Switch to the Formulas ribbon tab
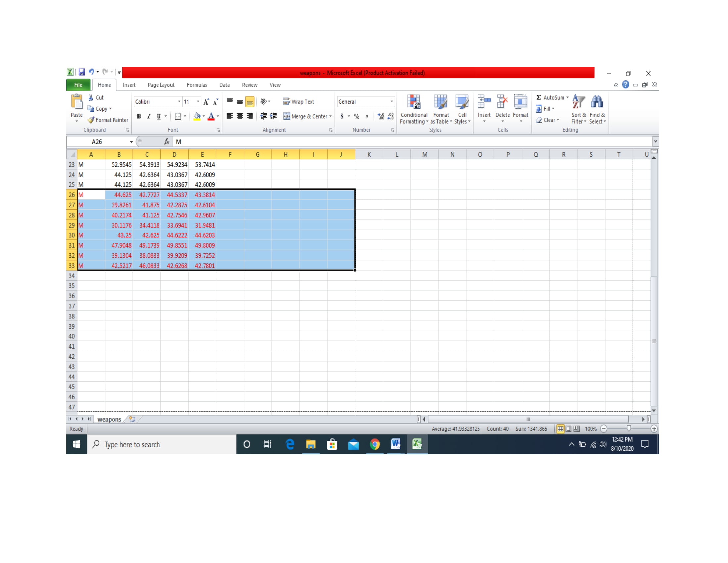This screenshot has width=728, height=563. tap(197, 85)
